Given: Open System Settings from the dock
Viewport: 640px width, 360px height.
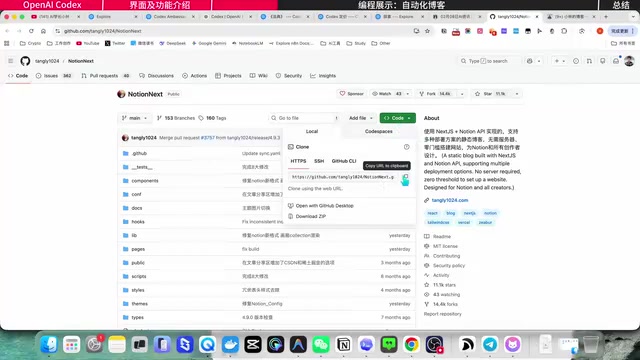Looking at the screenshot, I should [x=94, y=344].
